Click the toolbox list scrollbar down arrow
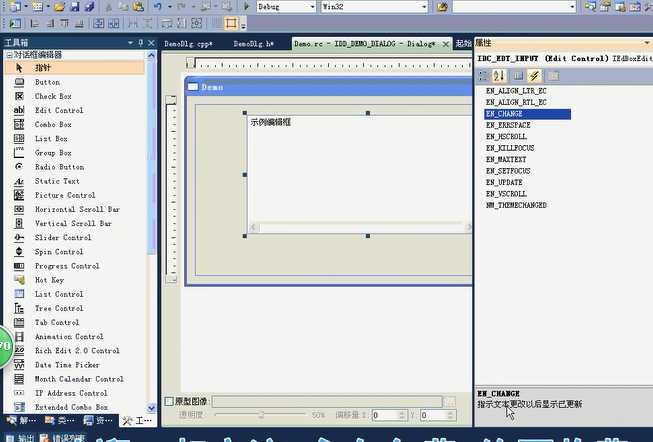The width and height of the screenshot is (653, 442). click(151, 408)
